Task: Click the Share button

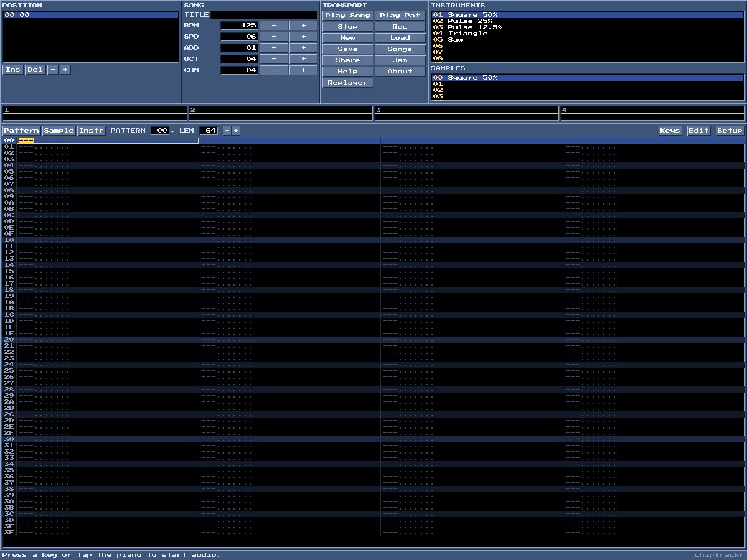Action: pyautogui.click(x=347, y=60)
